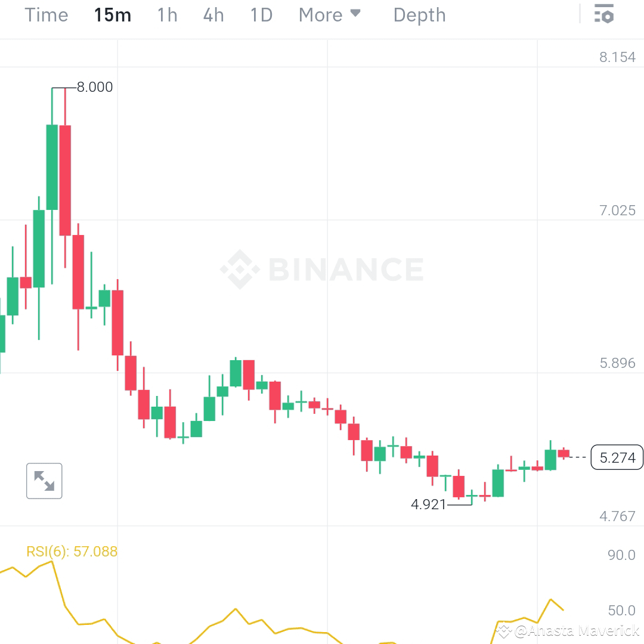This screenshot has height=644, width=644.
Task: Open the Time interval selector
Action: [46, 15]
